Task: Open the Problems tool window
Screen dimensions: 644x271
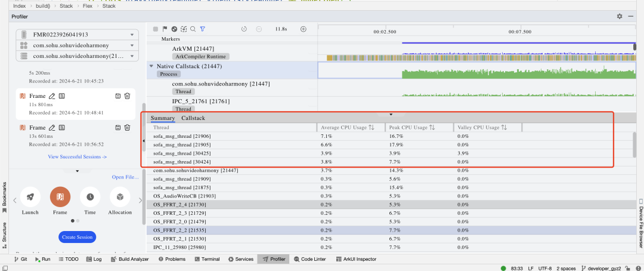Action: pyautogui.click(x=172, y=259)
